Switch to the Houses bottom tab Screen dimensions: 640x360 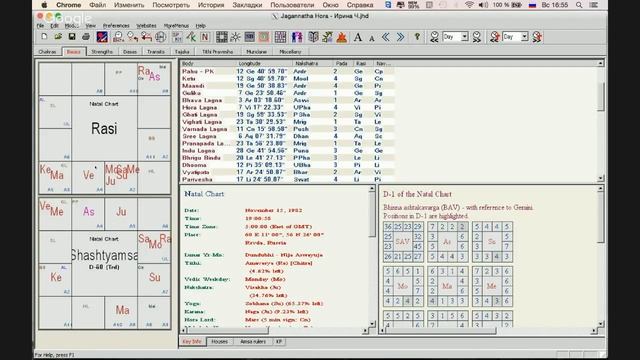pyautogui.click(x=220, y=342)
